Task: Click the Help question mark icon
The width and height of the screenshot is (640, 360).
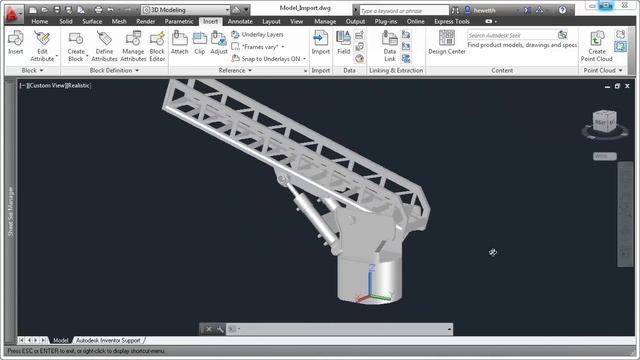Action: point(562,10)
